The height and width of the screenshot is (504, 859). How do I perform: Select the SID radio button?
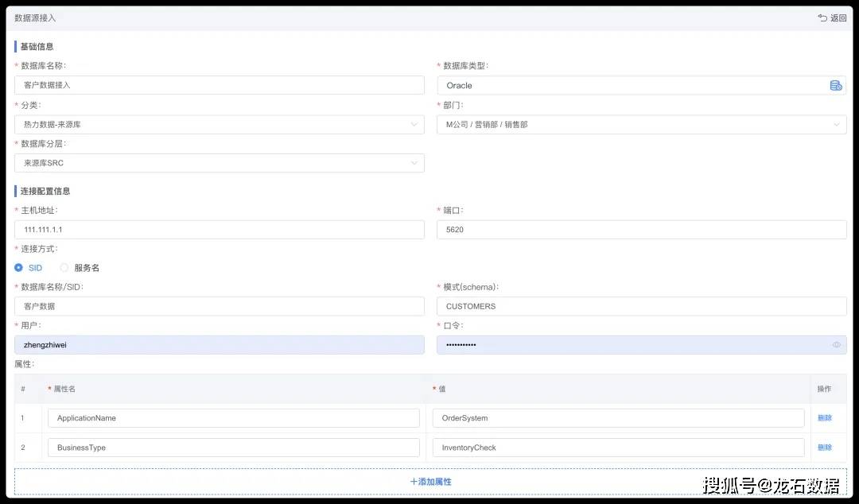[19, 268]
